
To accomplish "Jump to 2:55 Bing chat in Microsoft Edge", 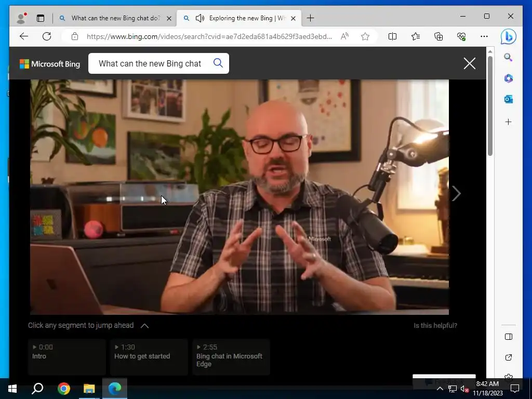I will pos(231,357).
